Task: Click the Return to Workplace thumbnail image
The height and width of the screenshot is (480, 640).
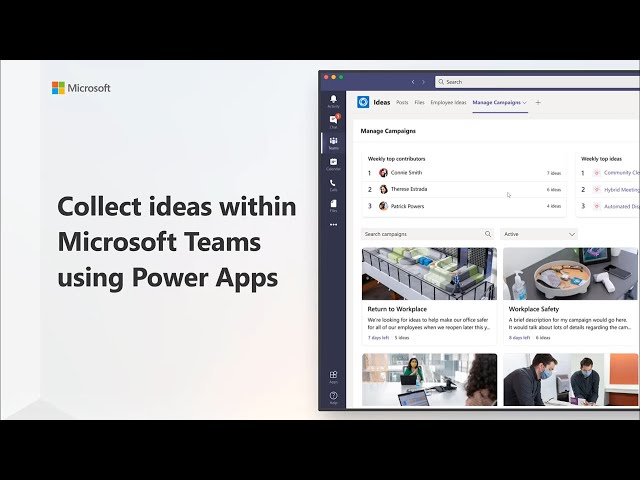Action: click(x=429, y=274)
